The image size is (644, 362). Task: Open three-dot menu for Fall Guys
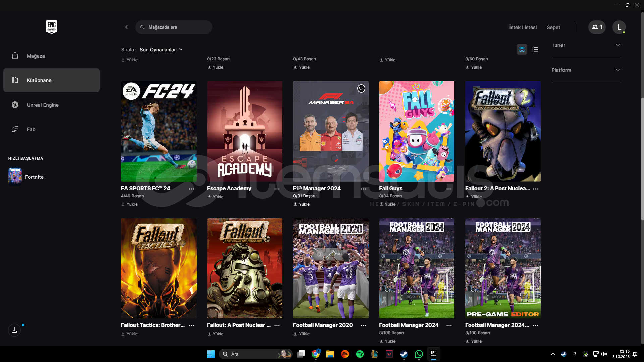coord(449,189)
